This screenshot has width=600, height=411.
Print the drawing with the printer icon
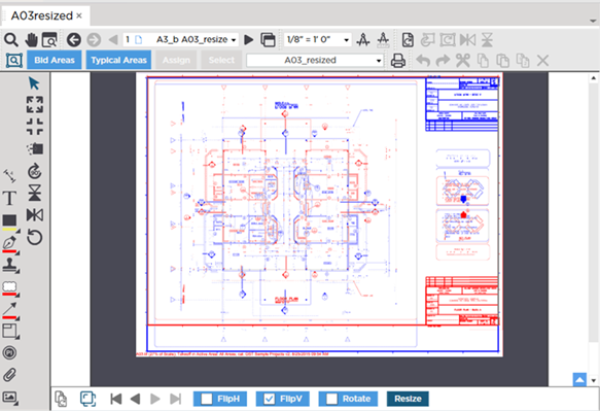[398, 60]
